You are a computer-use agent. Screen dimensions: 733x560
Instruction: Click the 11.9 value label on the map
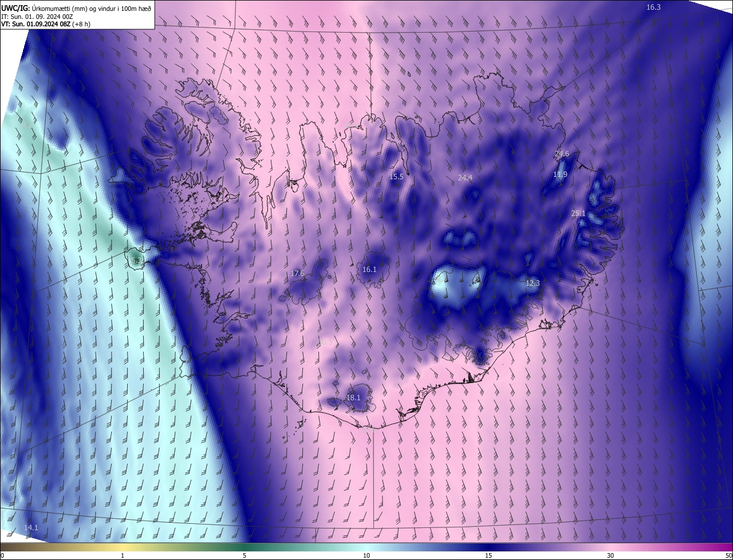coord(560,175)
